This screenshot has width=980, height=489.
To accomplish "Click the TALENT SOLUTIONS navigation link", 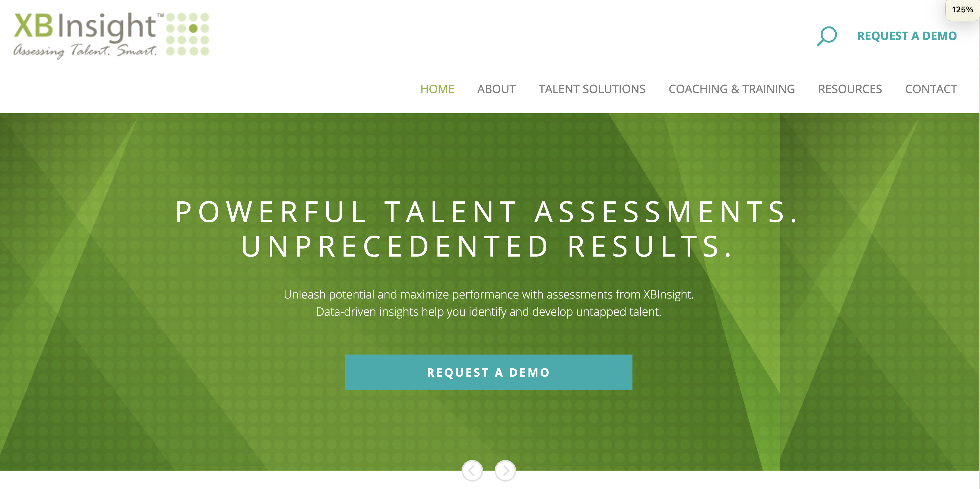I will coord(592,88).
